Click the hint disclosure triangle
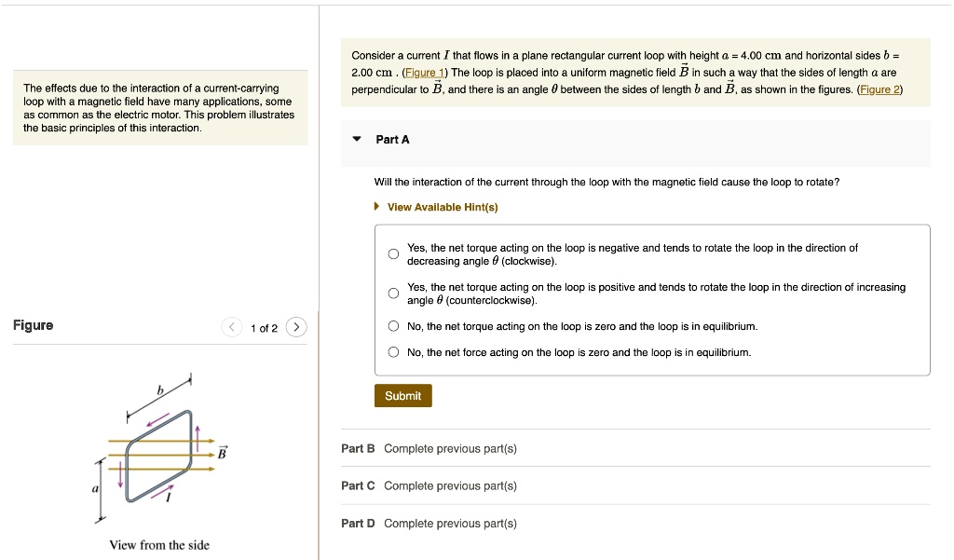 click(x=376, y=208)
